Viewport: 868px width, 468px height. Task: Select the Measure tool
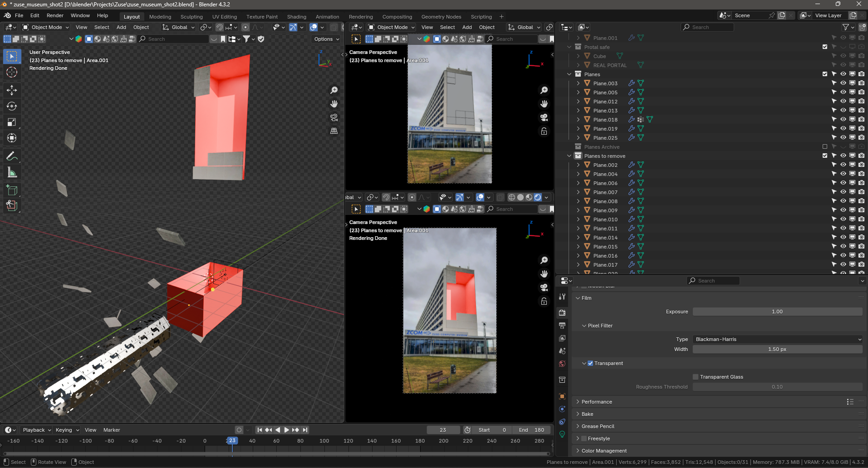pos(12,172)
